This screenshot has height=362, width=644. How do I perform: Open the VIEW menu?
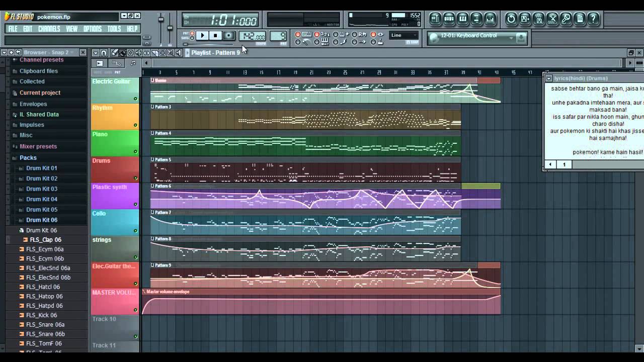tap(71, 29)
